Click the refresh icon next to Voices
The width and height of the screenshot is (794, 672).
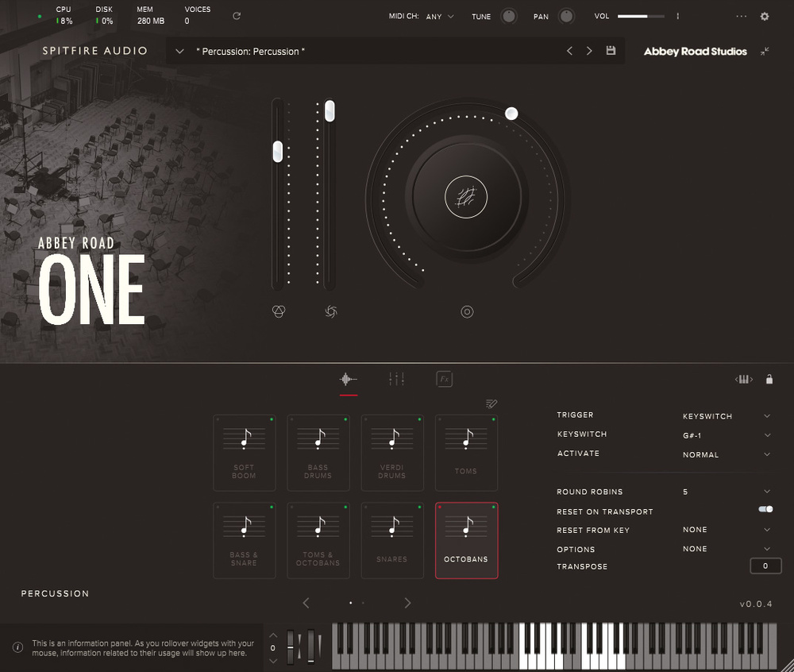click(x=237, y=16)
